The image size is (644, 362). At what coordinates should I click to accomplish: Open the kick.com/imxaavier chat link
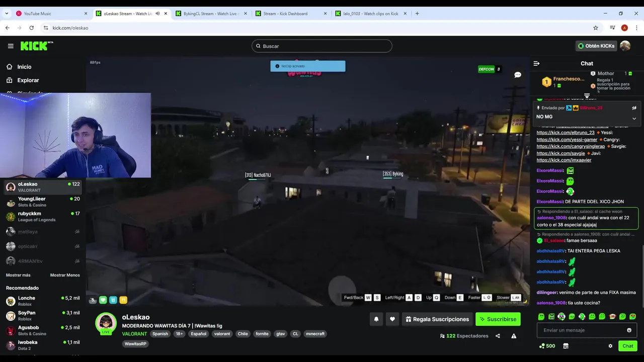(x=564, y=160)
